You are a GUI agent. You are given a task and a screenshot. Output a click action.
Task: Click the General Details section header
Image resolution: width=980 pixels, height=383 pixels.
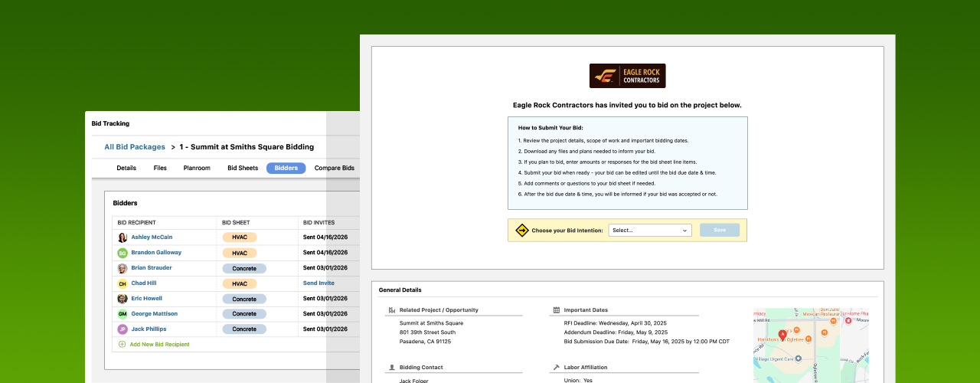(400, 290)
